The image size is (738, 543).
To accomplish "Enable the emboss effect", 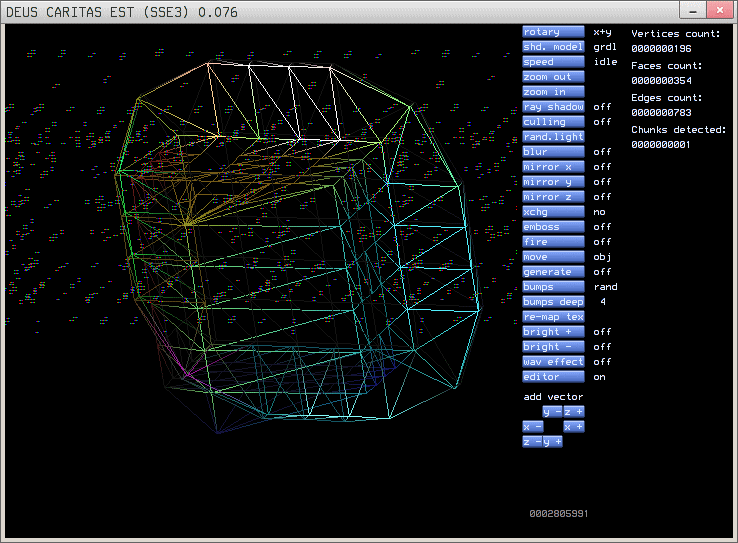I will pos(553,227).
